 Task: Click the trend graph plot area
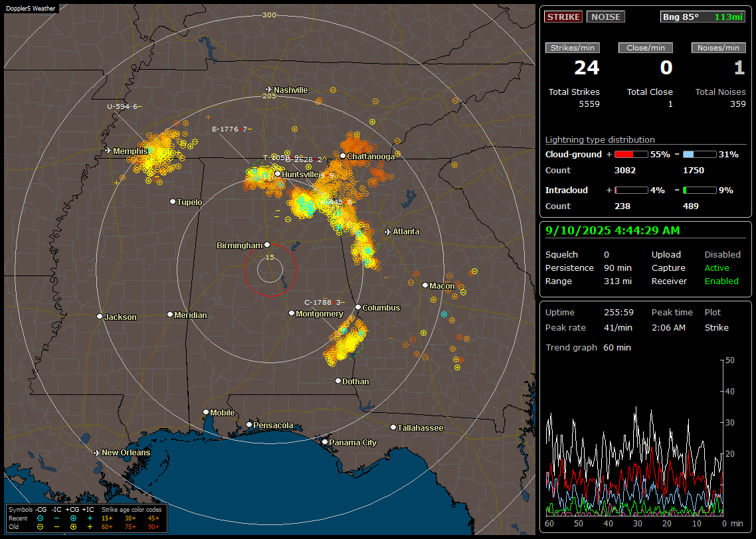point(634,438)
